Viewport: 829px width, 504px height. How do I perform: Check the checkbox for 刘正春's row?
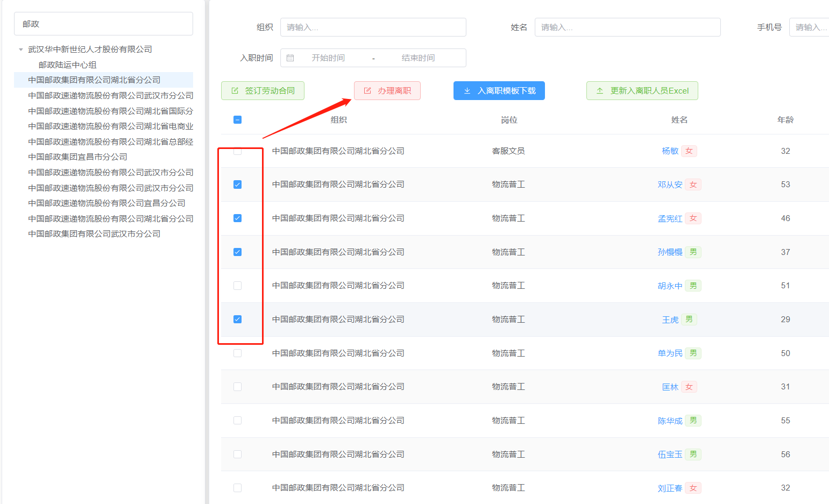[x=237, y=488]
